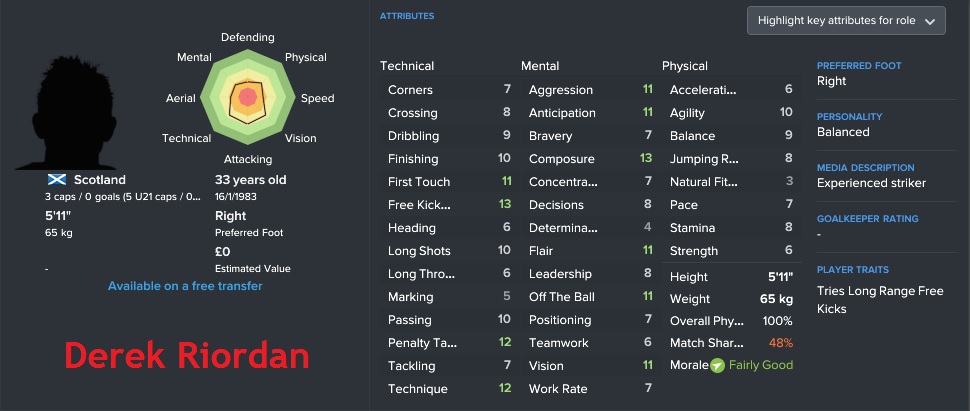Click the Mental column heading

[x=540, y=66]
